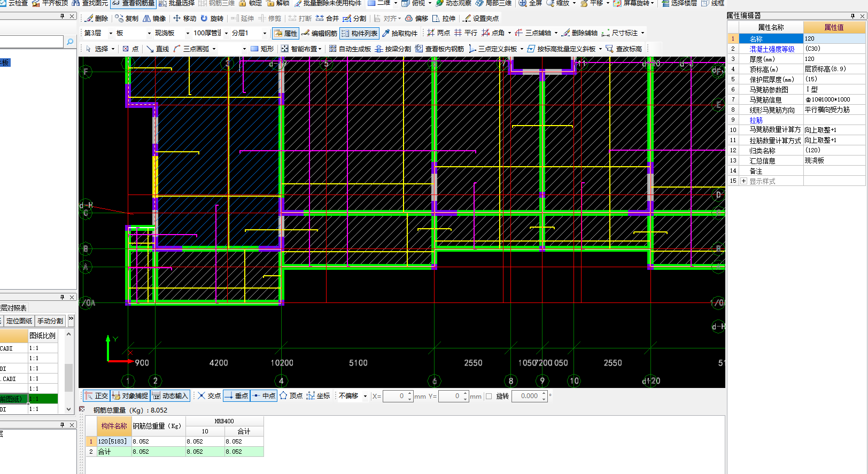
Task: Draw with the 直线 line tool
Action: pos(158,49)
